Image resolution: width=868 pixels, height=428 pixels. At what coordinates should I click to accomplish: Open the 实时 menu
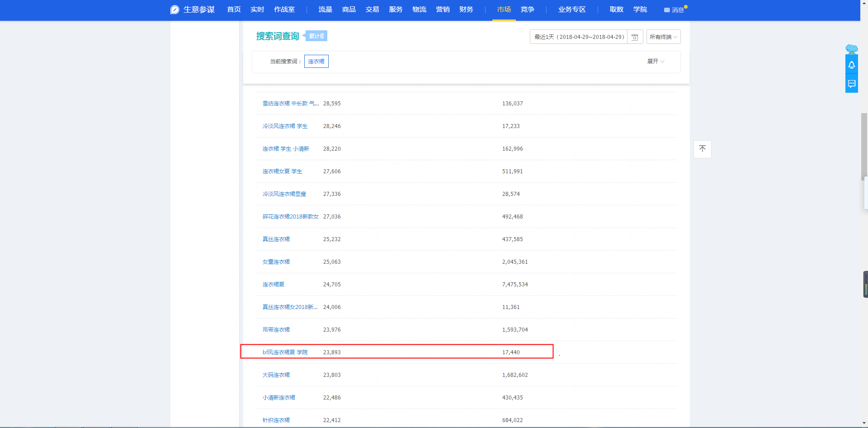(x=257, y=10)
